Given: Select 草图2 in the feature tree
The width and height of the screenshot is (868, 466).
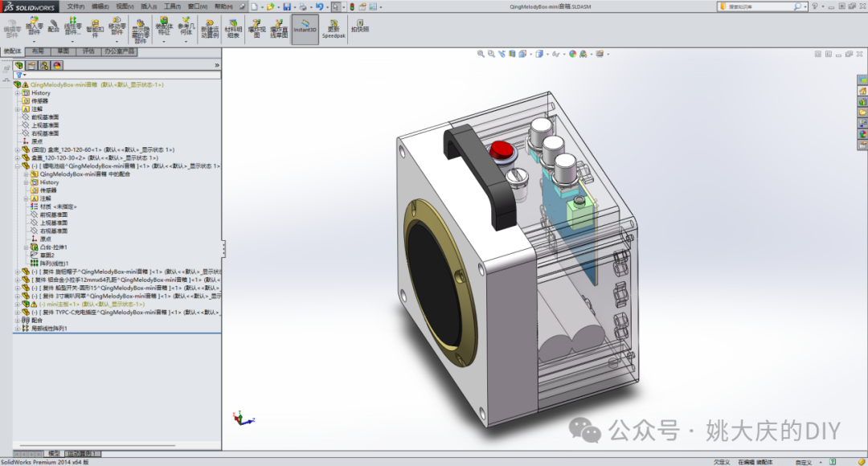Looking at the screenshot, I should (x=47, y=255).
